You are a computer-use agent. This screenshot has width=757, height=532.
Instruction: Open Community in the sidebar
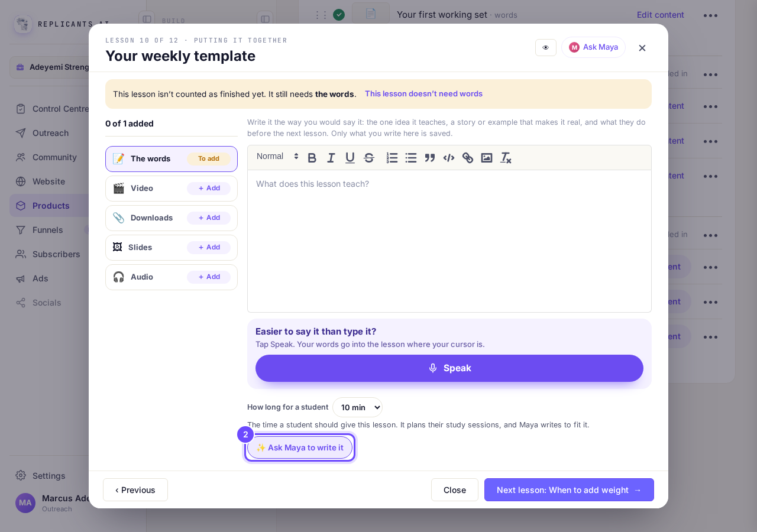coord(53,157)
